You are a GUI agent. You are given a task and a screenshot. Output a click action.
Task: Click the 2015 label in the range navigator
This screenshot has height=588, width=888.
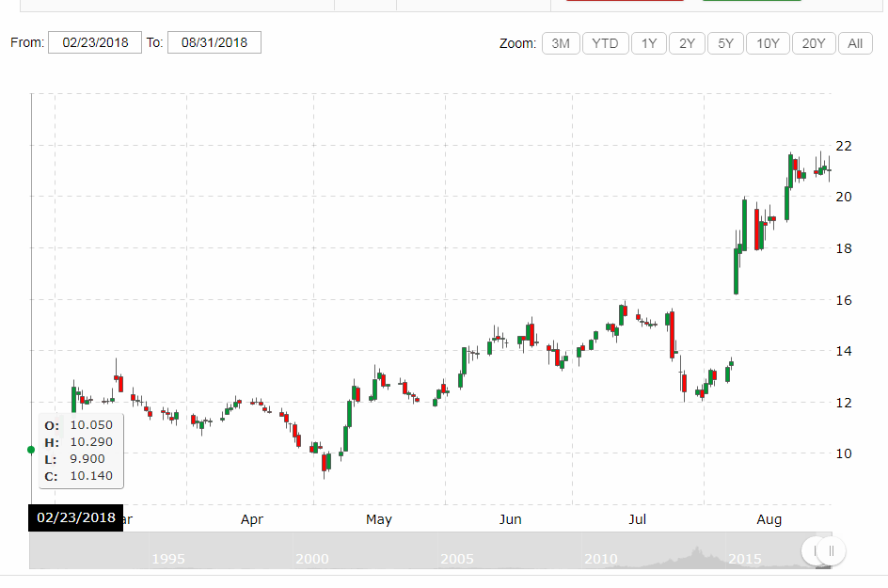[745, 559]
